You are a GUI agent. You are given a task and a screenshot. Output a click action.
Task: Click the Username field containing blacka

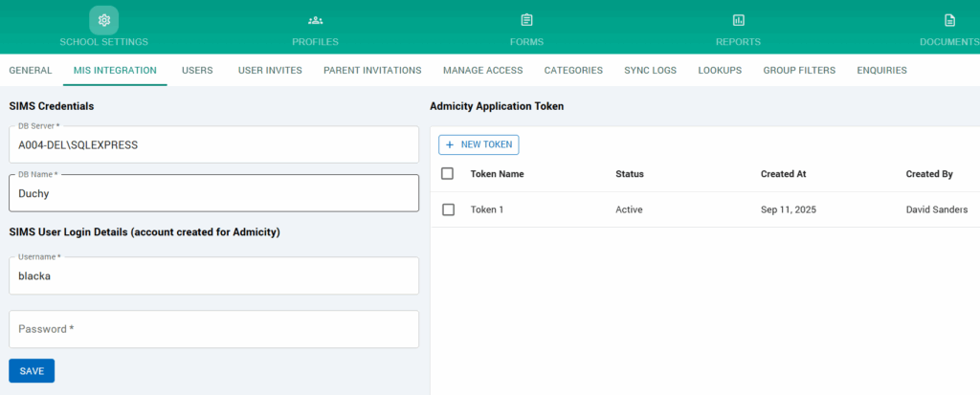(213, 276)
